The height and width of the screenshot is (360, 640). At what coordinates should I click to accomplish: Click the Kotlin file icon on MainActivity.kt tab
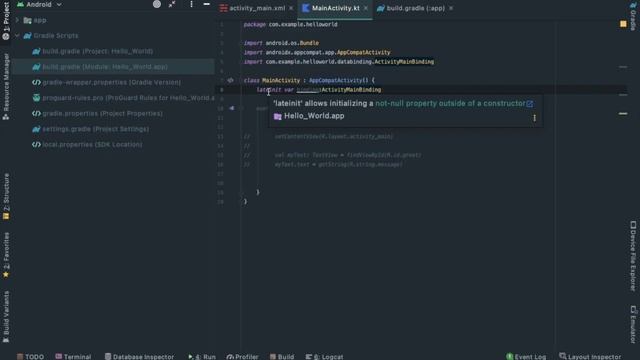tap(306, 8)
